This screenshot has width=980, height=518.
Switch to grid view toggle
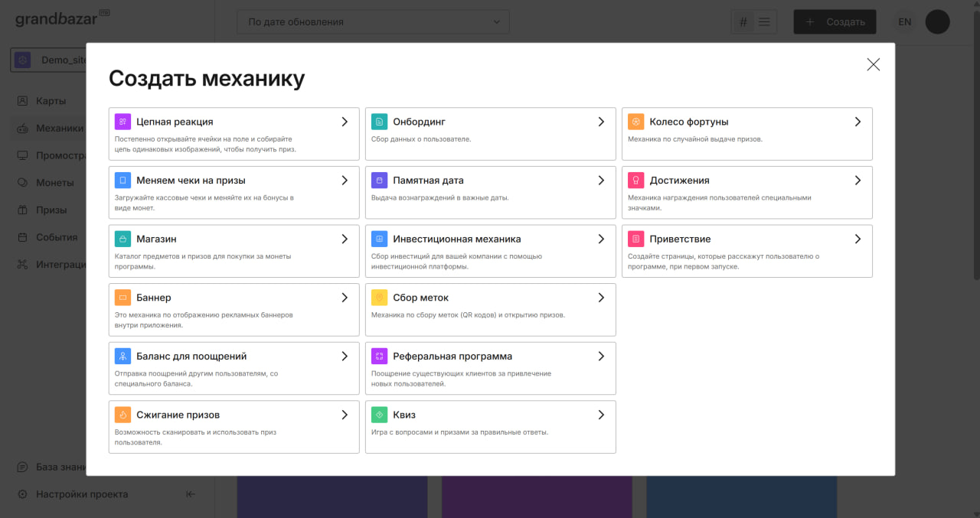pos(743,22)
